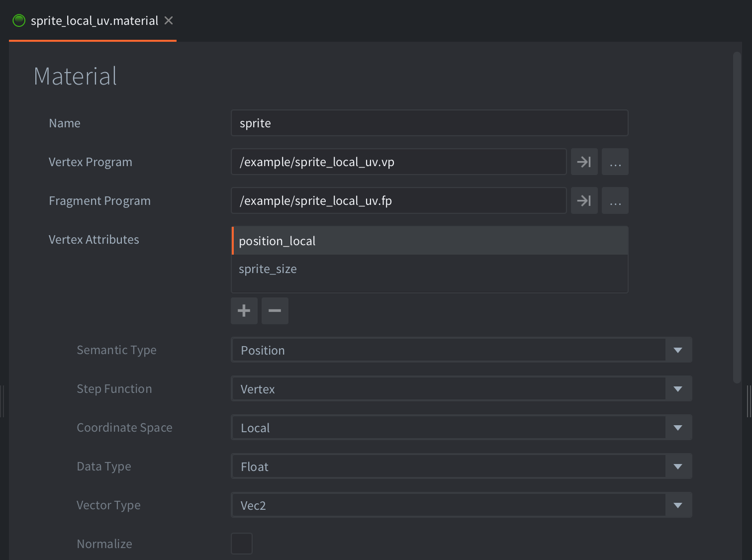Image resolution: width=752 pixels, height=560 pixels.
Task: Close the sprite_local_uv.material tab
Action: coord(169,20)
